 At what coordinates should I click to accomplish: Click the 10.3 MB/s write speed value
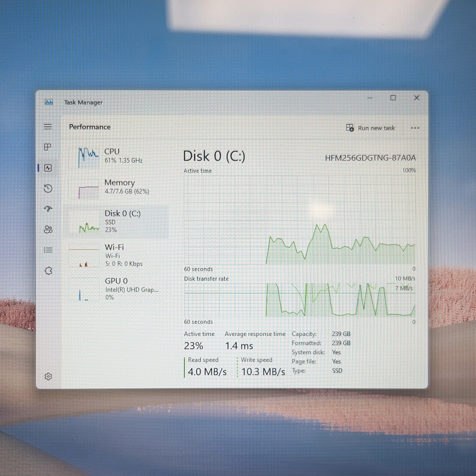coord(263,372)
